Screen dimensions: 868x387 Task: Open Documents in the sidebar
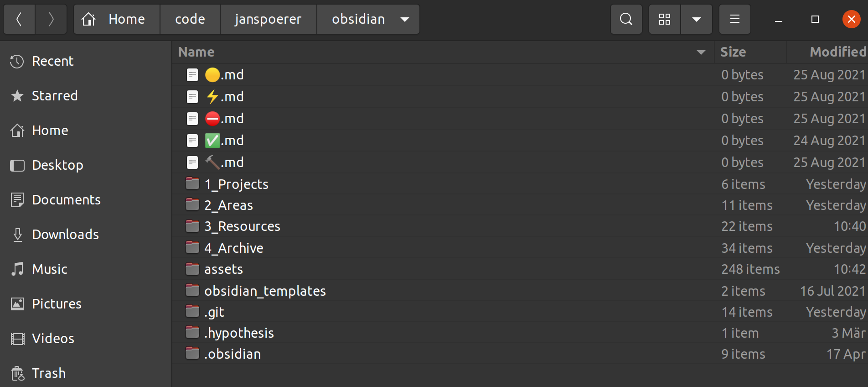tap(66, 200)
